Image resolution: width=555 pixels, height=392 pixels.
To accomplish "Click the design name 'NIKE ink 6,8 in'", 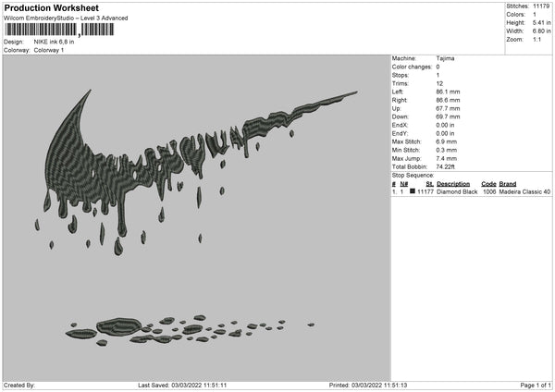I will 54,42.
